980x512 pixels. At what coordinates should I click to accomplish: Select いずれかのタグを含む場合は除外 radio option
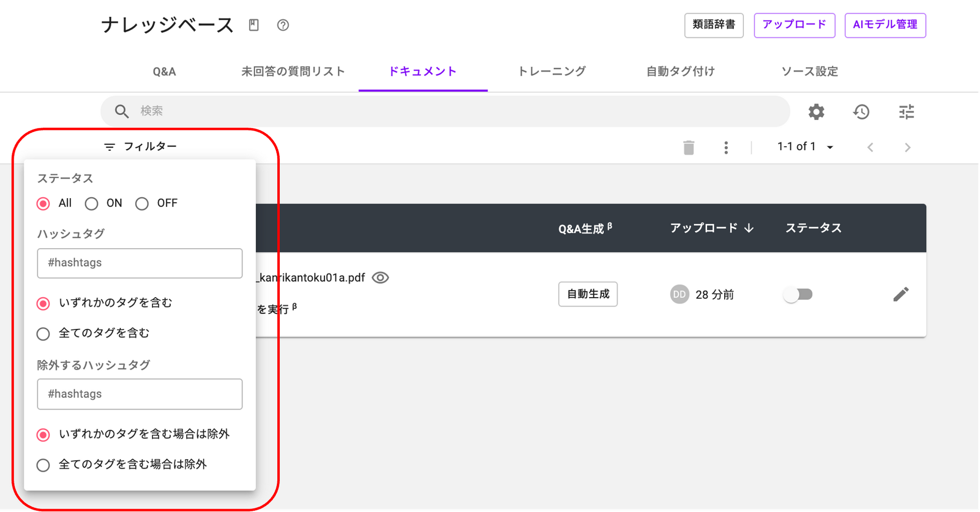43,435
